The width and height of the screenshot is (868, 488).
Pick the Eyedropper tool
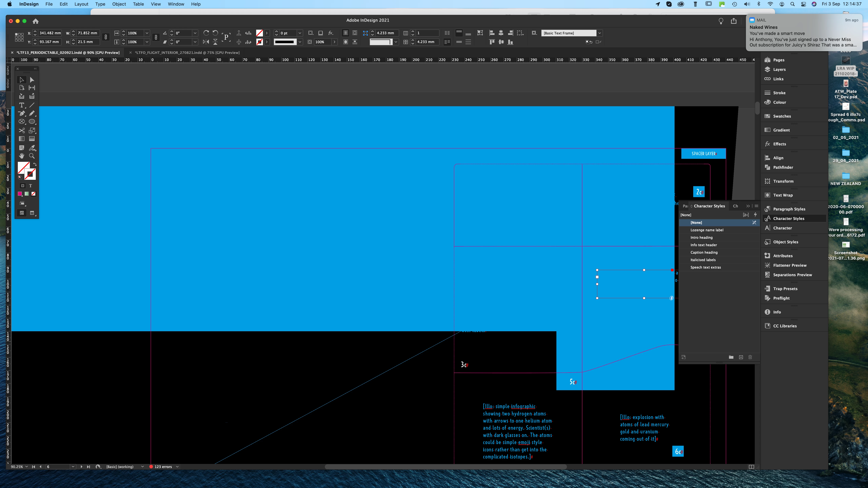[x=32, y=148]
